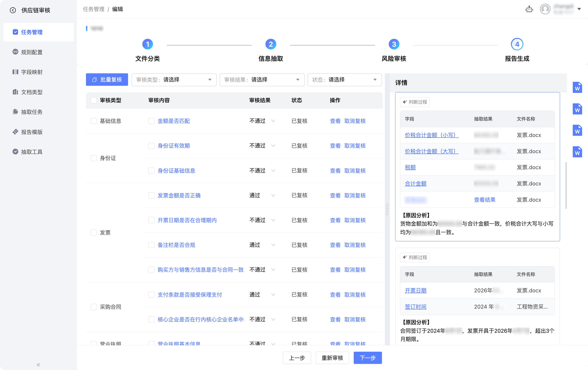The image size is (588, 370).
Task: Open the 价税合计金额（小写） field link
Action: 432,135
